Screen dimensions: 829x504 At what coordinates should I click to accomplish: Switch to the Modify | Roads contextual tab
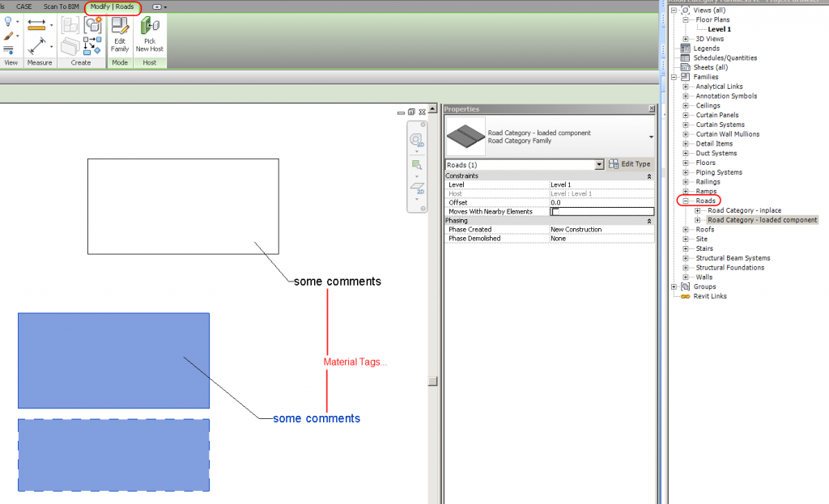pos(112,6)
